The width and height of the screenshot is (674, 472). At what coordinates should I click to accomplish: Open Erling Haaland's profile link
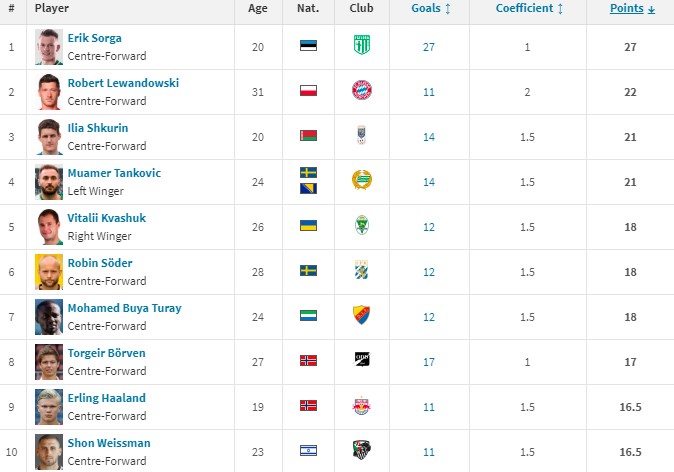(107, 398)
